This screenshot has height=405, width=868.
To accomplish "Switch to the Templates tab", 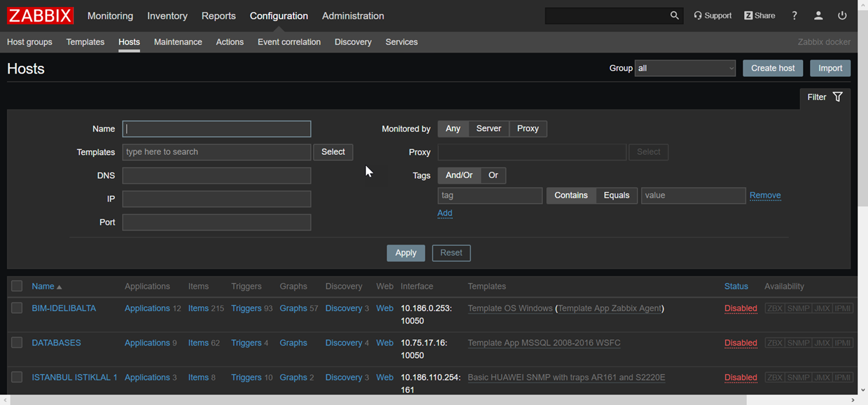I will point(85,42).
